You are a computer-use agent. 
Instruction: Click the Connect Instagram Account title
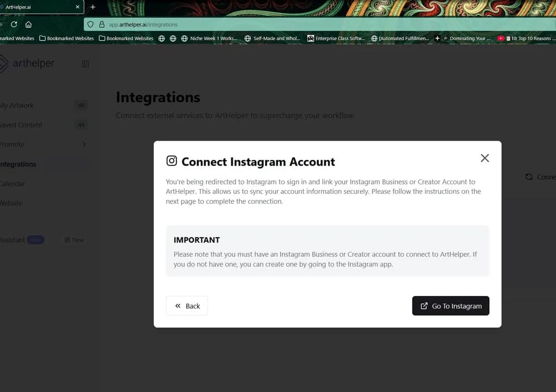tap(258, 162)
